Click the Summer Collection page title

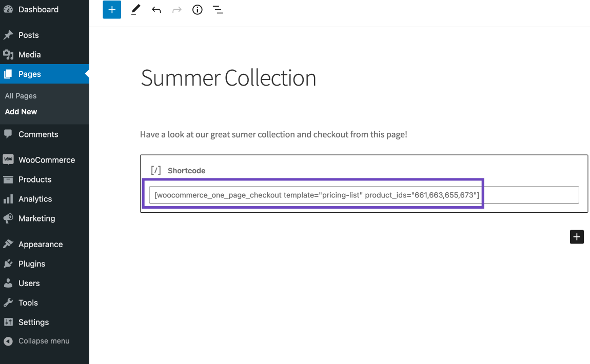point(228,78)
